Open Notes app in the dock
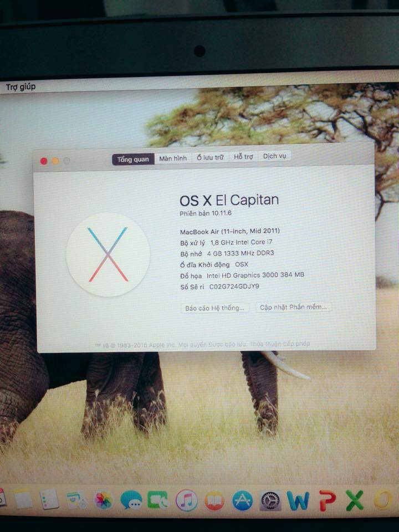This screenshot has width=399, height=532. point(23,499)
